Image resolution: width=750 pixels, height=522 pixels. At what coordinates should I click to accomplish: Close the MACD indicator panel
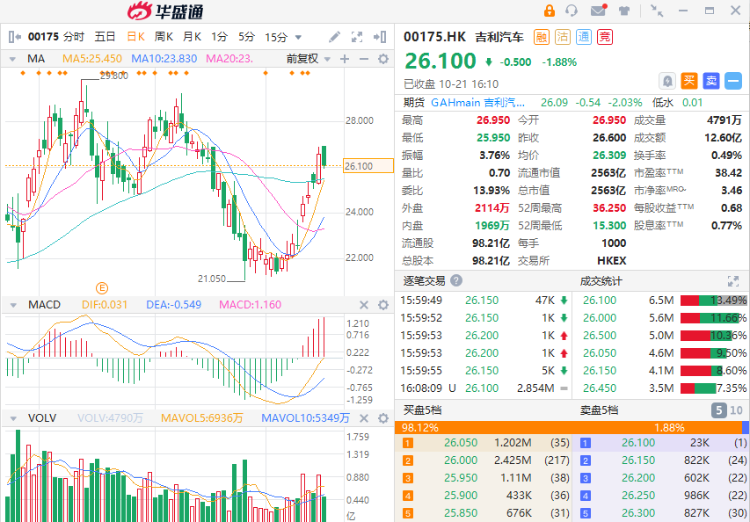[364, 305]
